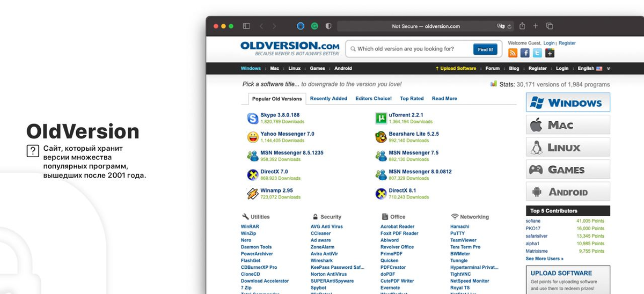The width and height of the screenshot is (644, 294).
Task: Open the Read More tab
Action: (x=444, y=99)
